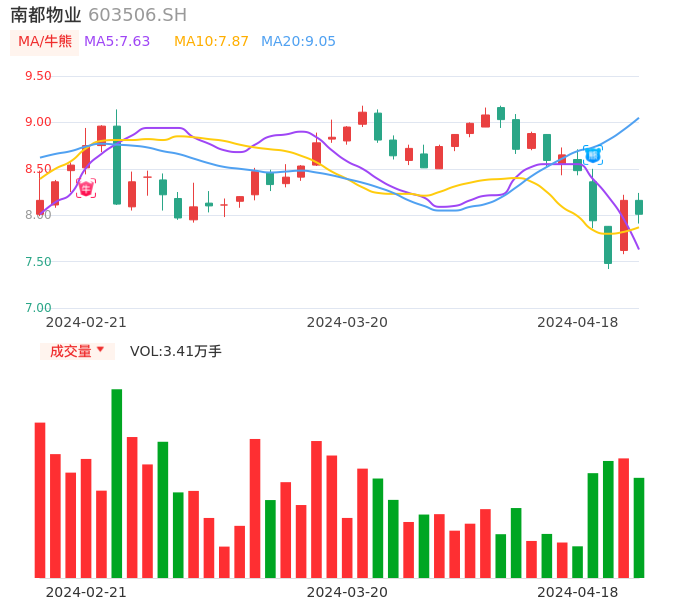Click the 7.00 price axis label
The width and height of the screenshot is (686, 606).
click(x=38, y=308)
